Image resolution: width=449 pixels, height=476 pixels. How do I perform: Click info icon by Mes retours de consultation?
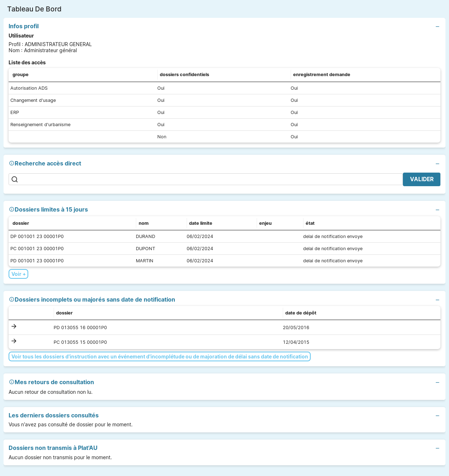tap(11, 382)
